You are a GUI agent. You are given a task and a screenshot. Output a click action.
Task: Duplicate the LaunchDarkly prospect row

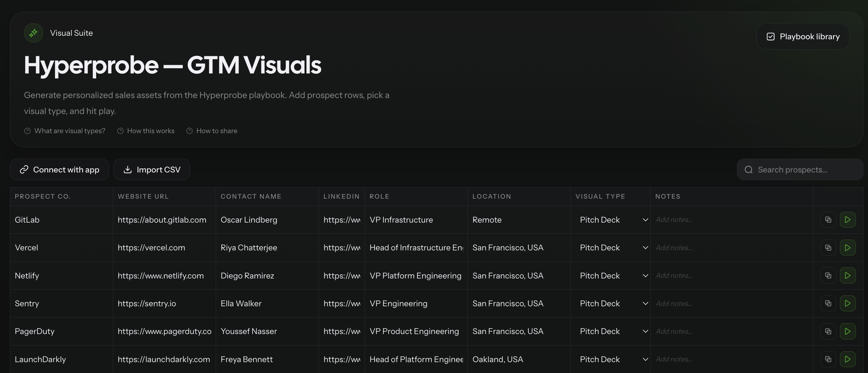tap(828, 360)
